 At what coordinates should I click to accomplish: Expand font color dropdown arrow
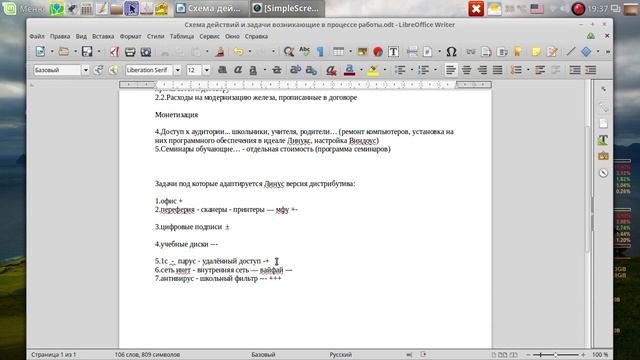coord(361,70)
